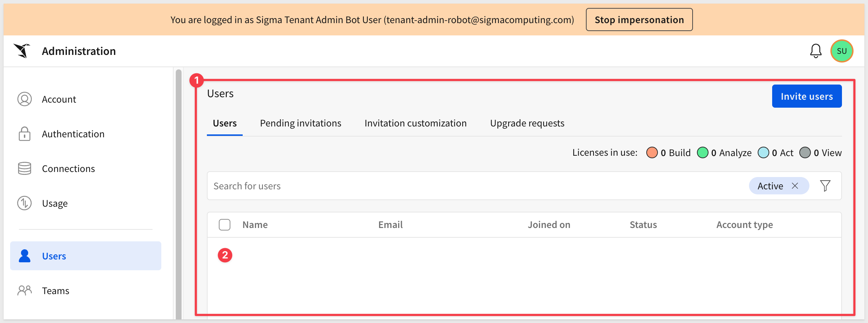
Task: Click the Connections database icon
Action: [25, 169]
